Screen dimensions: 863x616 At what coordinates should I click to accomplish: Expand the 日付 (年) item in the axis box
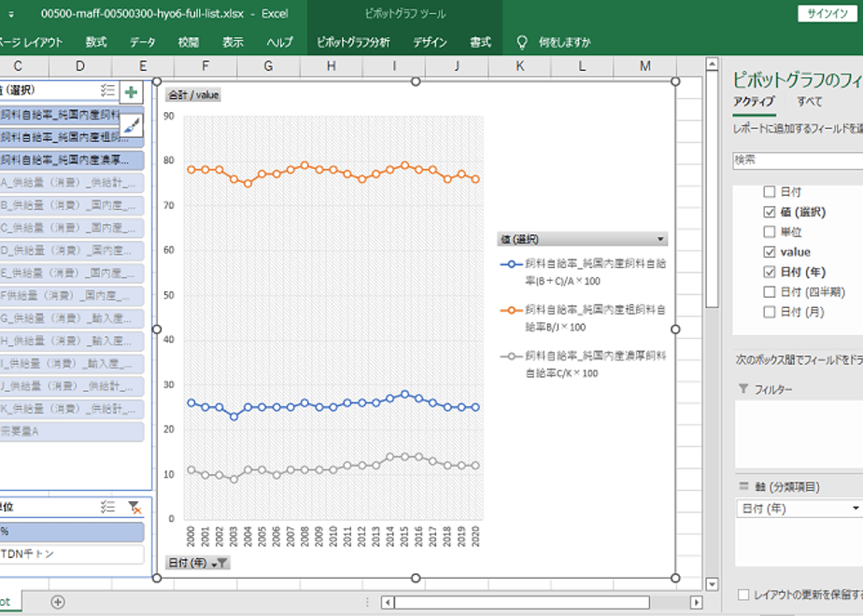[x=856, y=509]
